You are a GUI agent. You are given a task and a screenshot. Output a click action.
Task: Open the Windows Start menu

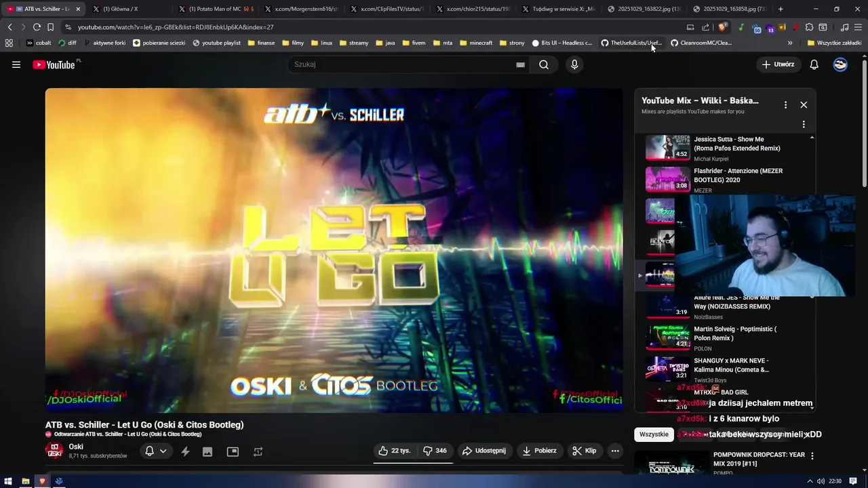[8, 481]
